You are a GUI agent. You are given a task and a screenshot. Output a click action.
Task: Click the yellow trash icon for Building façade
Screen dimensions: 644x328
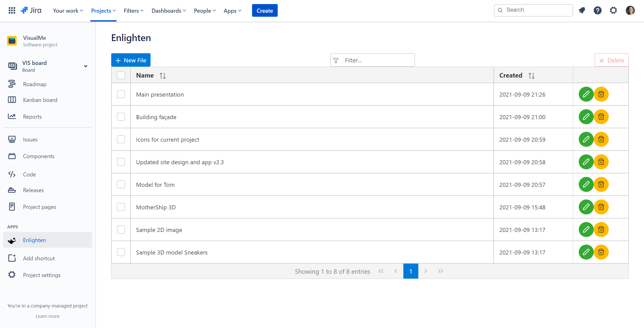pos(601,117)
